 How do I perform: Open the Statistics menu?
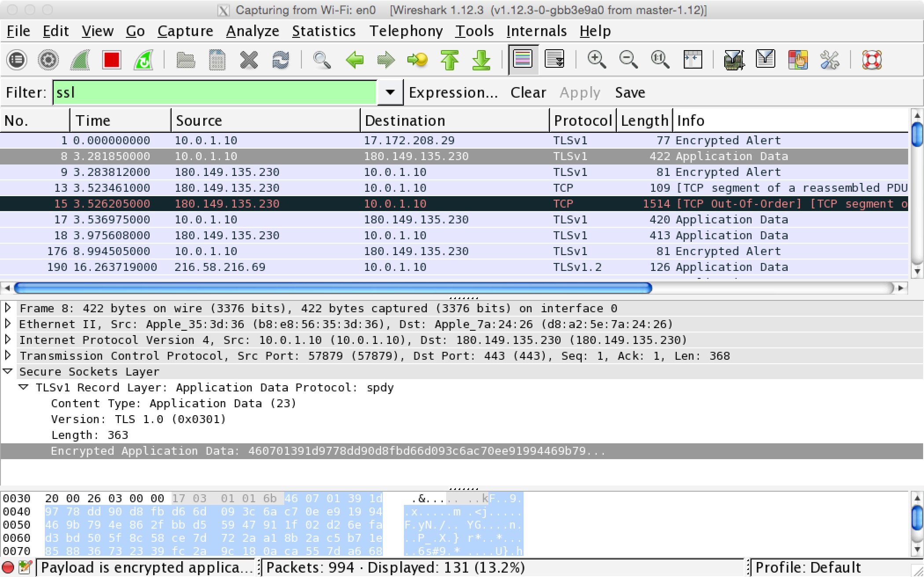click(323, 31)
